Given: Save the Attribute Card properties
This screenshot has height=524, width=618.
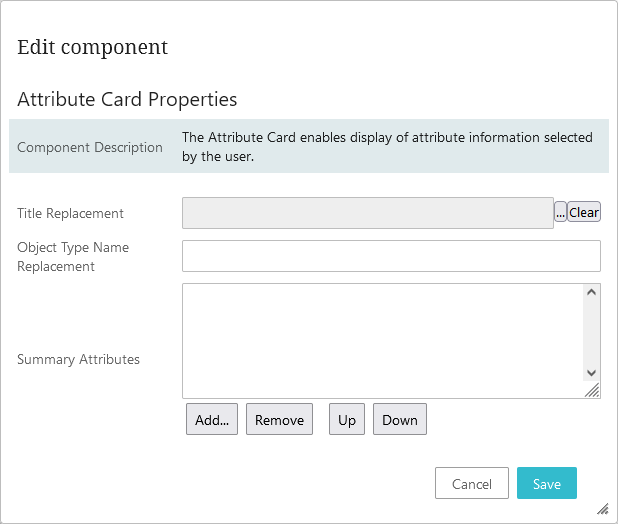Looking at the screenshot, I should click(547, 484).
